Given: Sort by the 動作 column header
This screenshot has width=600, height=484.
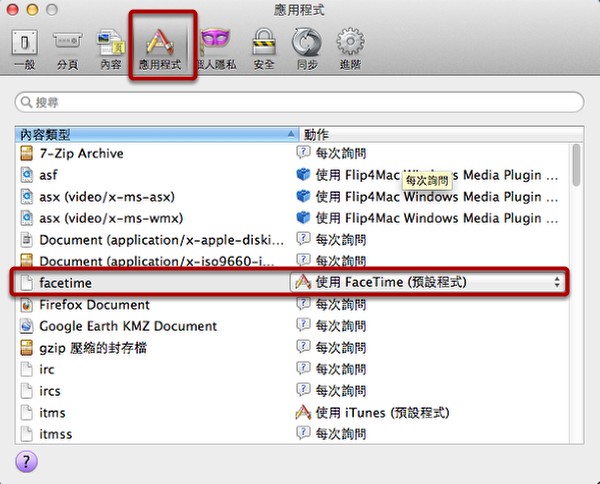Looking at the screenshot, I should point(441,135).
